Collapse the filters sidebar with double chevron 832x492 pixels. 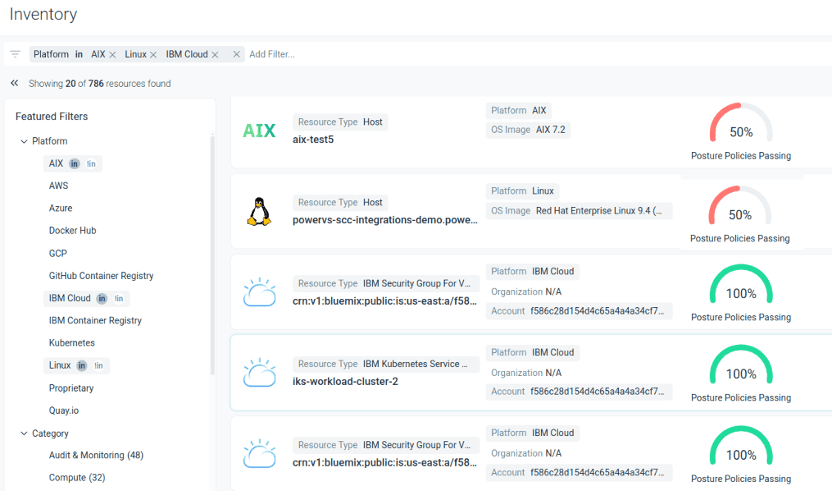pyautogui.click(x=14, y=83)
